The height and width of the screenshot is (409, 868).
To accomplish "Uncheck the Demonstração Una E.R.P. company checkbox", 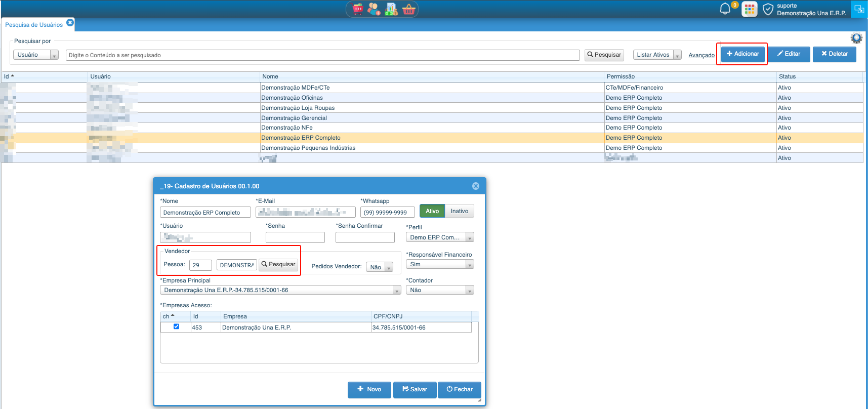I will tap(176, 326).
